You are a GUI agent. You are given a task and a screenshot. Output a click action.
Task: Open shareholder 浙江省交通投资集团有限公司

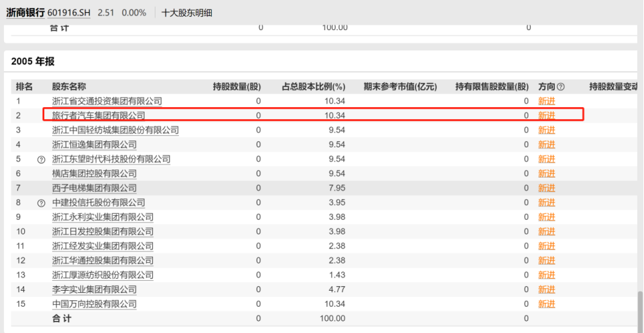[x=107, y=101]
